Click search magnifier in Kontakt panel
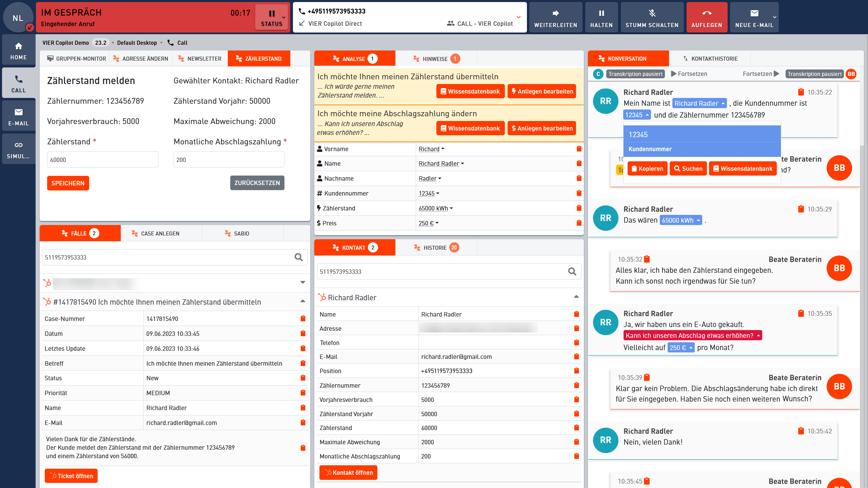868x488 pixels. (572, 271)
